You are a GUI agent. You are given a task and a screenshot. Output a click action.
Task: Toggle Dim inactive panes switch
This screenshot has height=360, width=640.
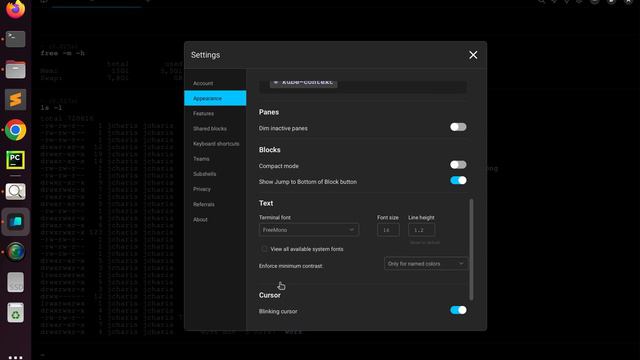pos(458,127)
